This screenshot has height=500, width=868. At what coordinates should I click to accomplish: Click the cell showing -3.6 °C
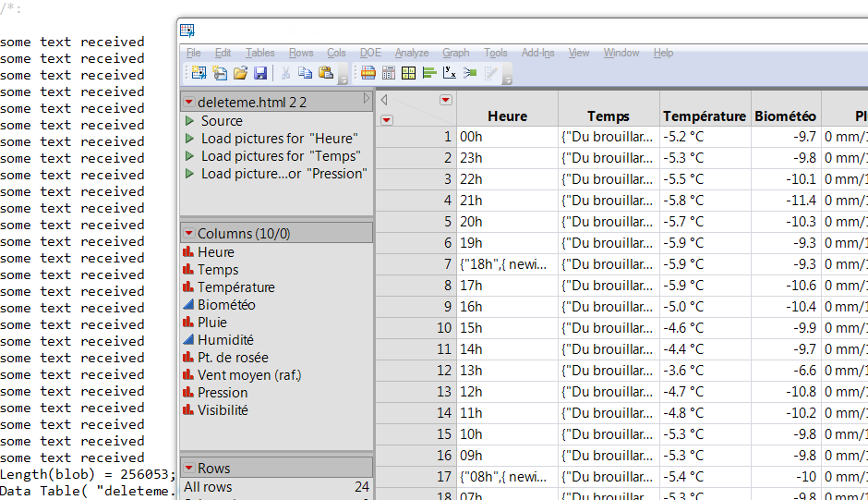point(705,371)
